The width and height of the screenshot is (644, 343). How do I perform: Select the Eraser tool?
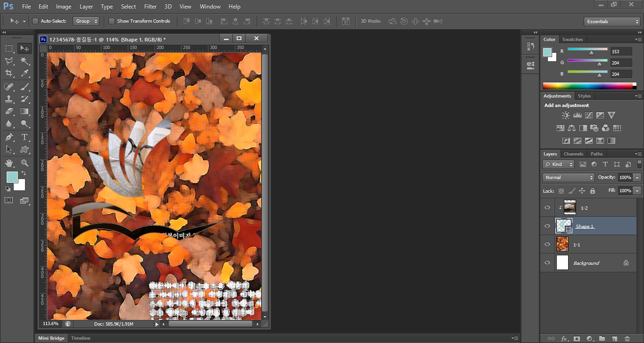pos(9,111)
